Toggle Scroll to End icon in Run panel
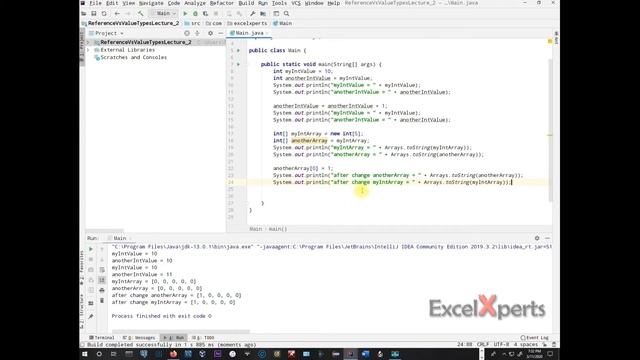The width and height of the screenshot is (640, 360). (x=102, y=280)
